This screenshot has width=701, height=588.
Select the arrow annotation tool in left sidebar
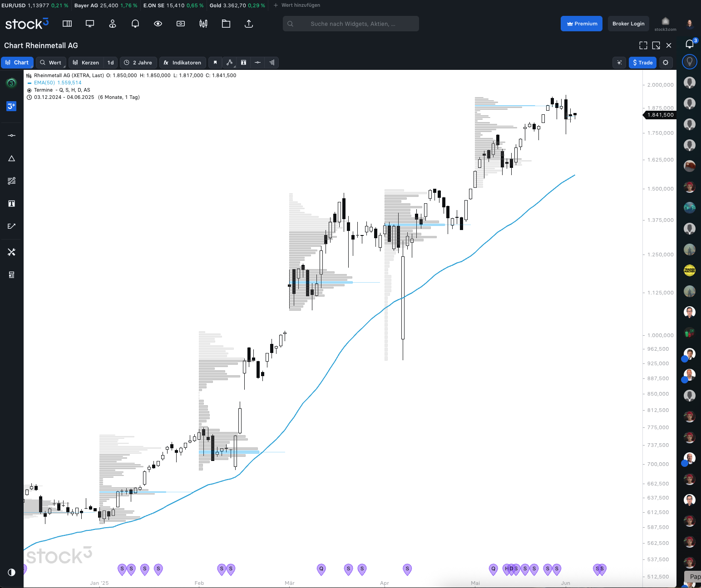pos(11,226)
